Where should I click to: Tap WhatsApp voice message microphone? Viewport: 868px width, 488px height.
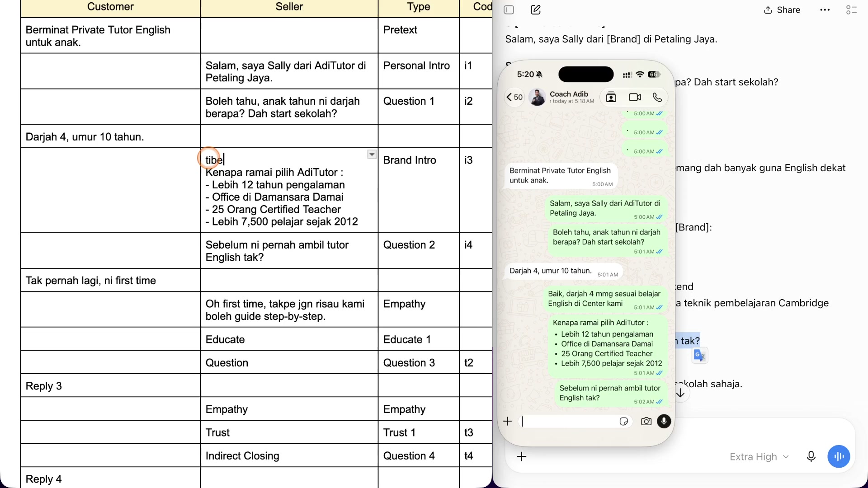pyautogui.click(x=664, y=422)
